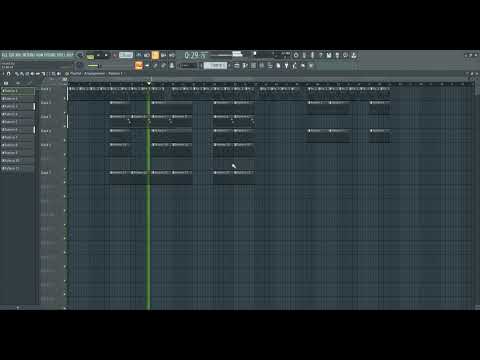This screenshot has height=360, width=480.
Task: Select first pattern clip on Track 7
Action: pos(120,177)
